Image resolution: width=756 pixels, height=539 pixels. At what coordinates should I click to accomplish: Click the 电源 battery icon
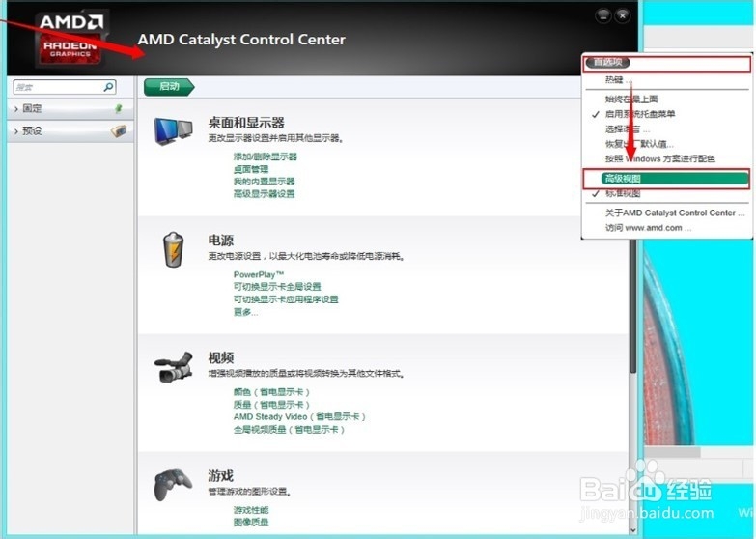(x=173, y=249)
